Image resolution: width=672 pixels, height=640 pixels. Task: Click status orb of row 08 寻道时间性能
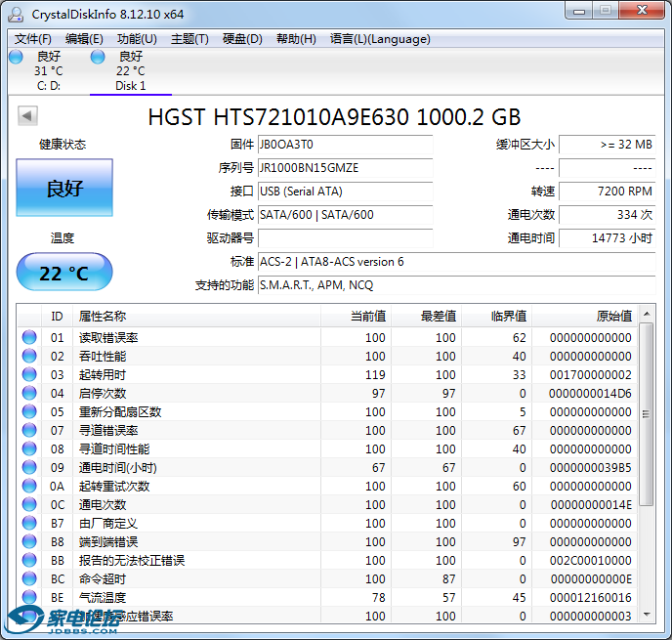pos(29,448)
